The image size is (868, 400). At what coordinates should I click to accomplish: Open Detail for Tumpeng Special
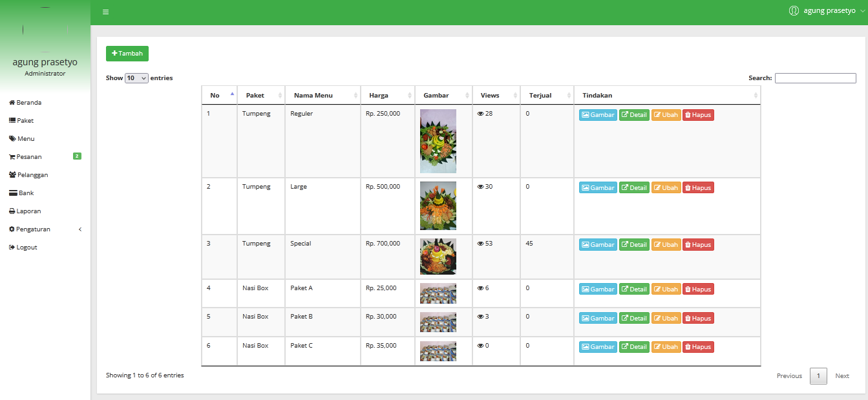click(634, 245)
